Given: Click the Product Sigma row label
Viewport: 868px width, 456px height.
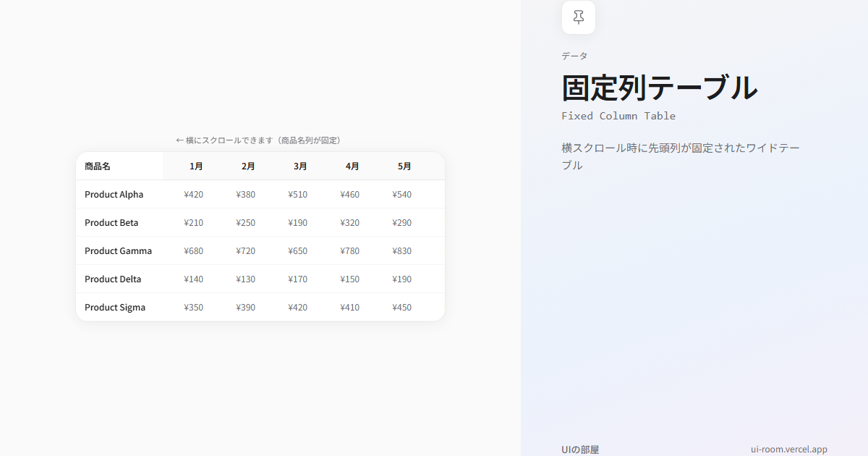Looking at the screenshot, I should (x=115, y=307).
